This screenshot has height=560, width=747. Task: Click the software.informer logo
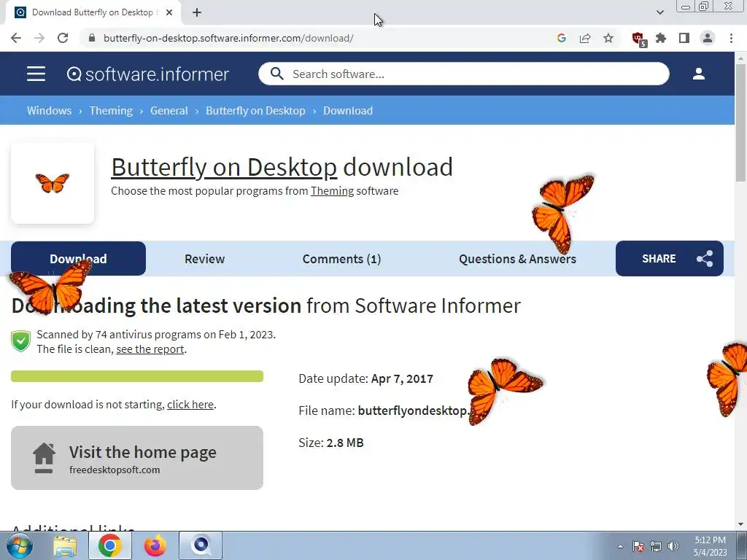click(147, 74)
